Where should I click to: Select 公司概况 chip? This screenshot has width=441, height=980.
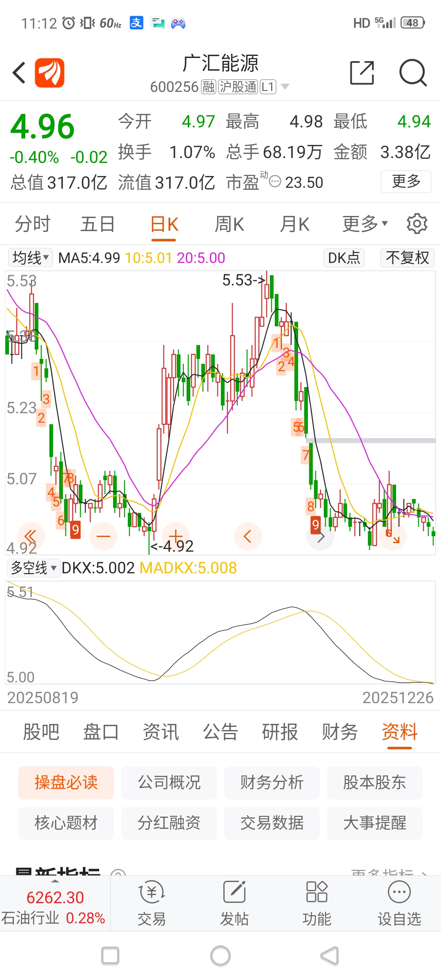(169, 783)
